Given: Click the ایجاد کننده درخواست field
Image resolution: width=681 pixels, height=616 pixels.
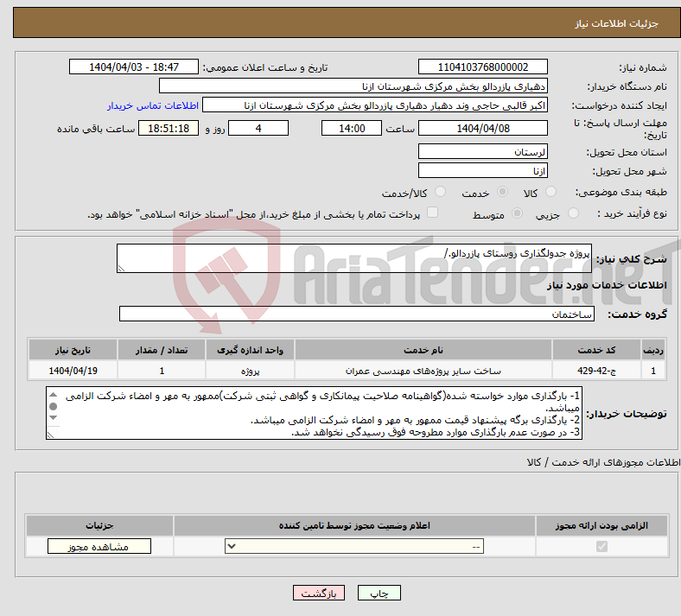Looking at the screenshot, I should (375, 105).
